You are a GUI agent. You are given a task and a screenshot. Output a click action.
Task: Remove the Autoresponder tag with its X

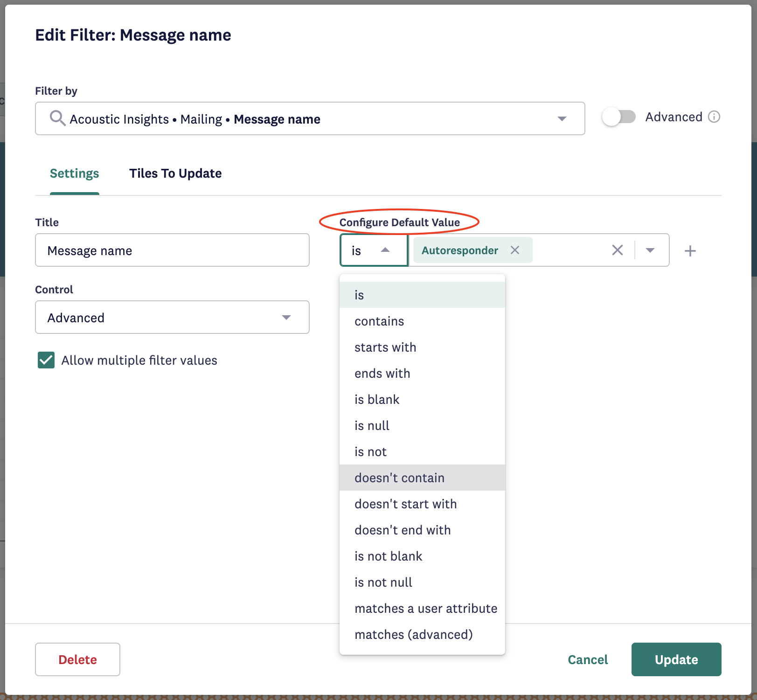point(515,250)
